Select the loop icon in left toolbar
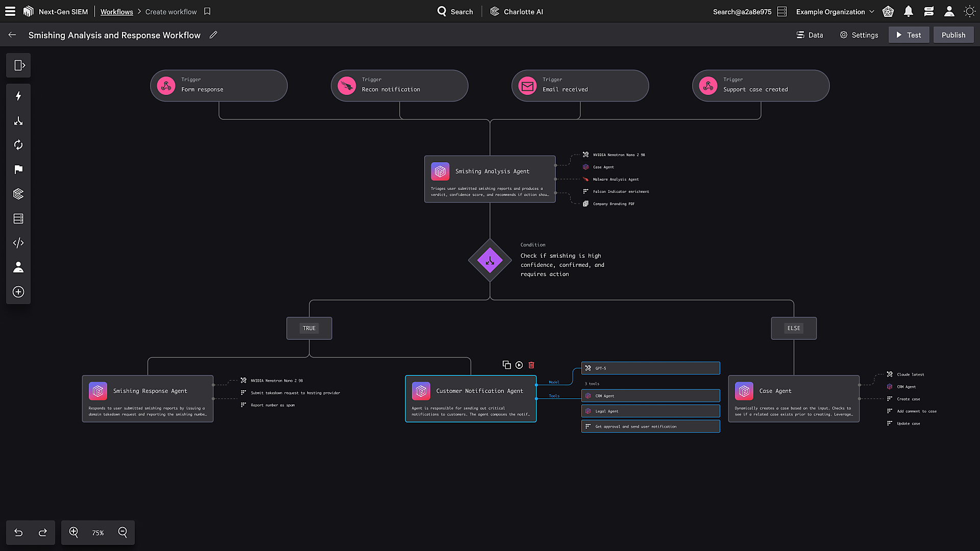 click(x=18, y=145)
